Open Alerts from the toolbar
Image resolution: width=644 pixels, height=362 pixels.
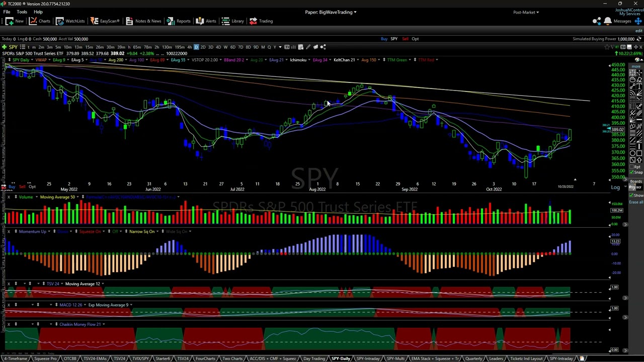pyautogui.click(x=206, y=21)
